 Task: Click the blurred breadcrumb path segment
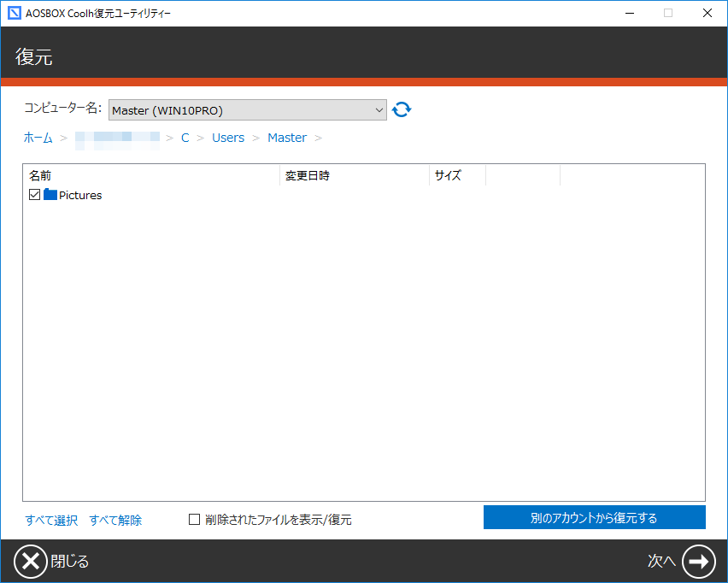[117, 138]
